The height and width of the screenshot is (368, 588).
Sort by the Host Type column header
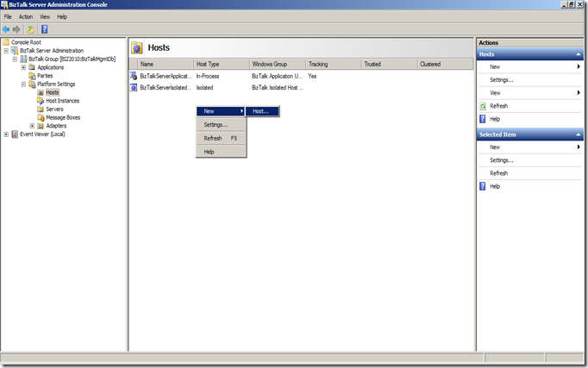(222, 64)
